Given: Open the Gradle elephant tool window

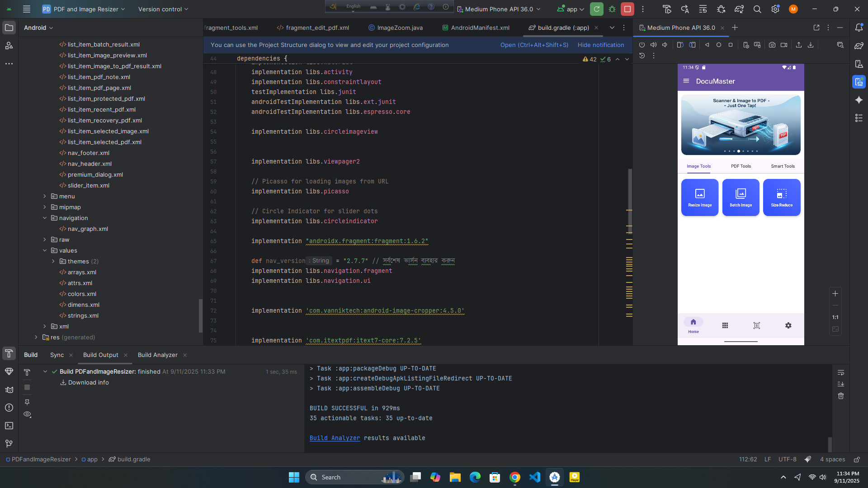Looking at the screenshot, I should pos(859,46).
